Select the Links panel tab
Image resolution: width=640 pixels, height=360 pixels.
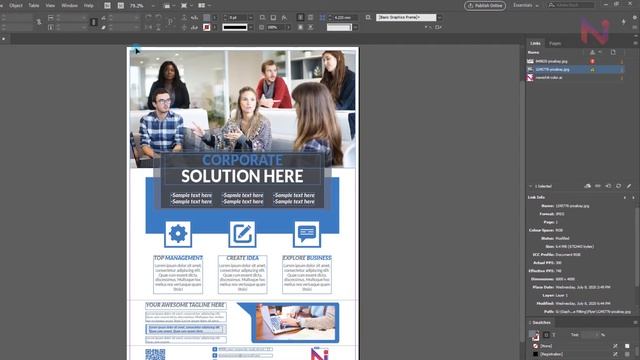(535, 43)
